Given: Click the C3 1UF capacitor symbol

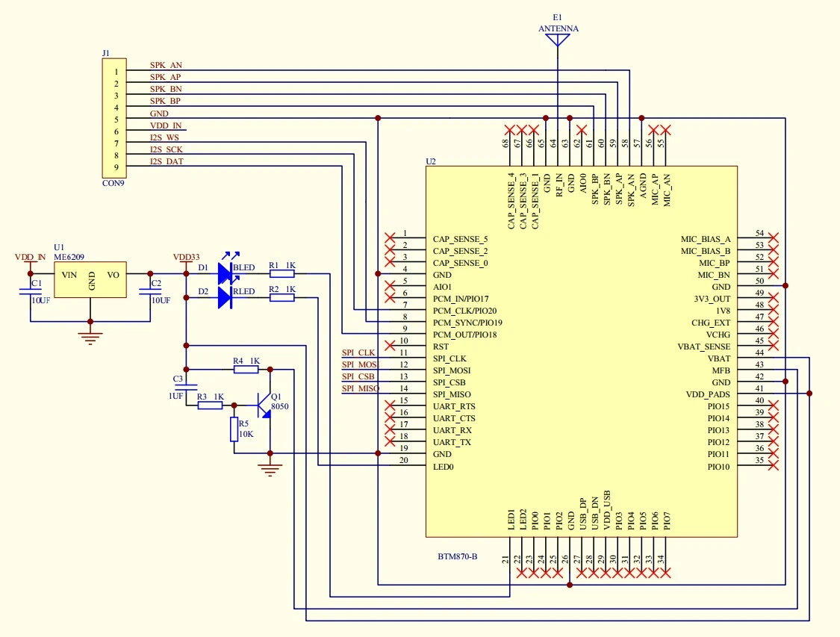Looking at the screenshot, I should (x=187, y=387).
